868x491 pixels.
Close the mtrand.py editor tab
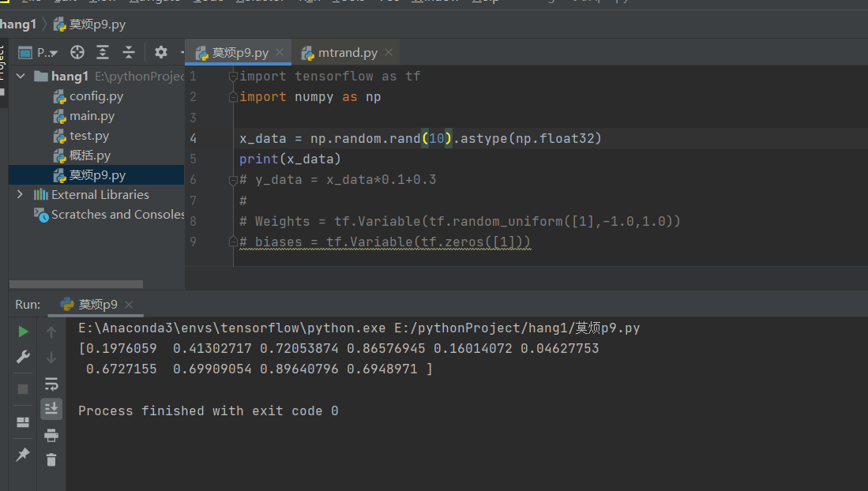389,52
